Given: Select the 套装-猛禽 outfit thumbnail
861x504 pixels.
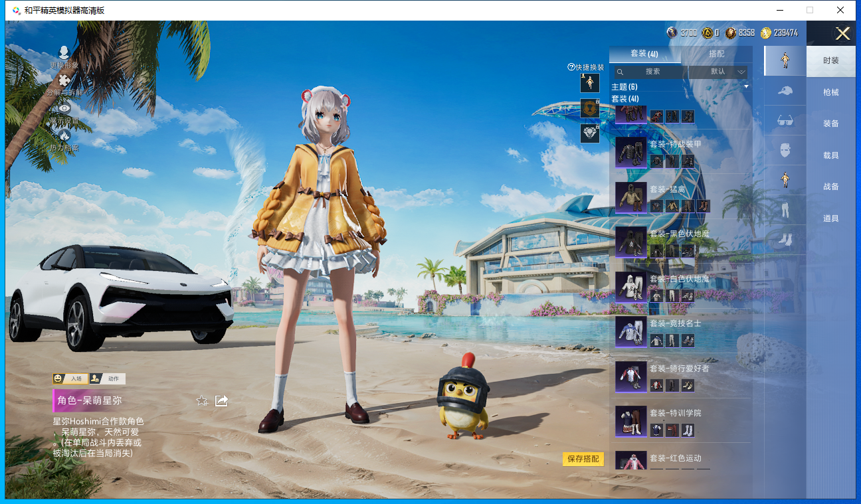Looking at the screenshot, I should click(x=631, y=197).
